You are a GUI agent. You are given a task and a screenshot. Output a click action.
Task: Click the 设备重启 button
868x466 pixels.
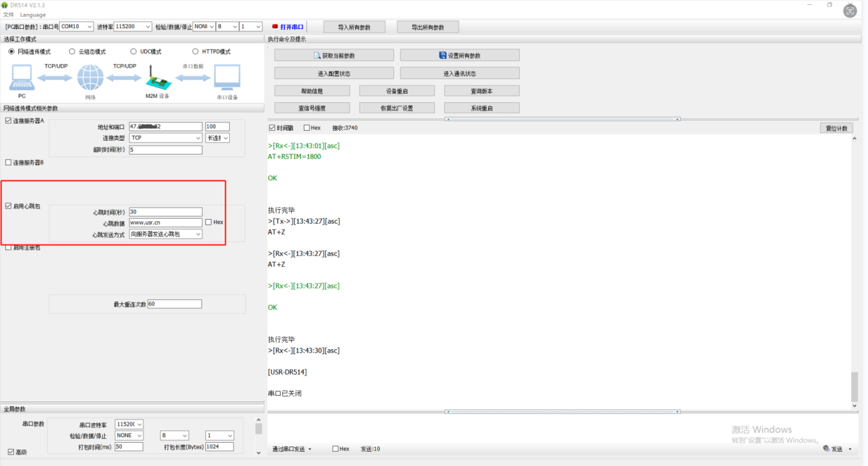tap(397, 91)
